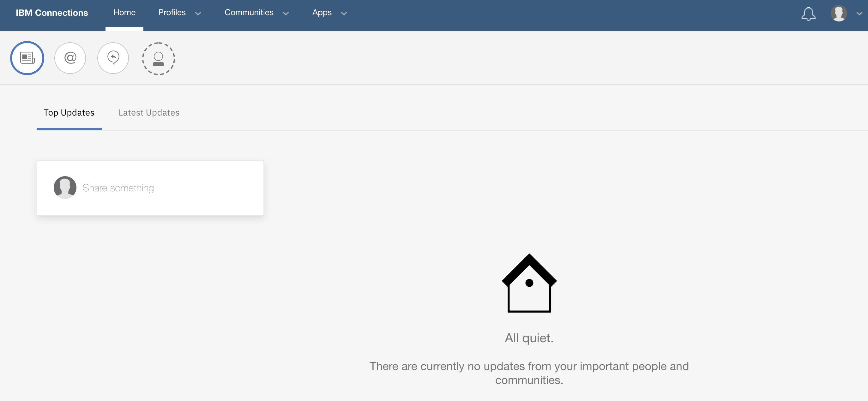The height and width of the screenshot is (401, 868).
Task: Click the status feed icon
Action: [27, 57]
